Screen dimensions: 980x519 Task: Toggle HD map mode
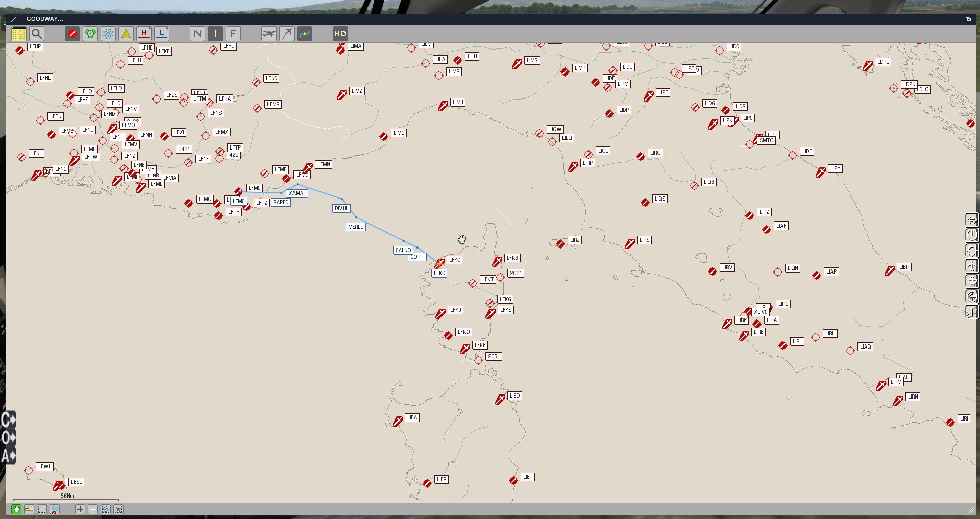[340, 34]
